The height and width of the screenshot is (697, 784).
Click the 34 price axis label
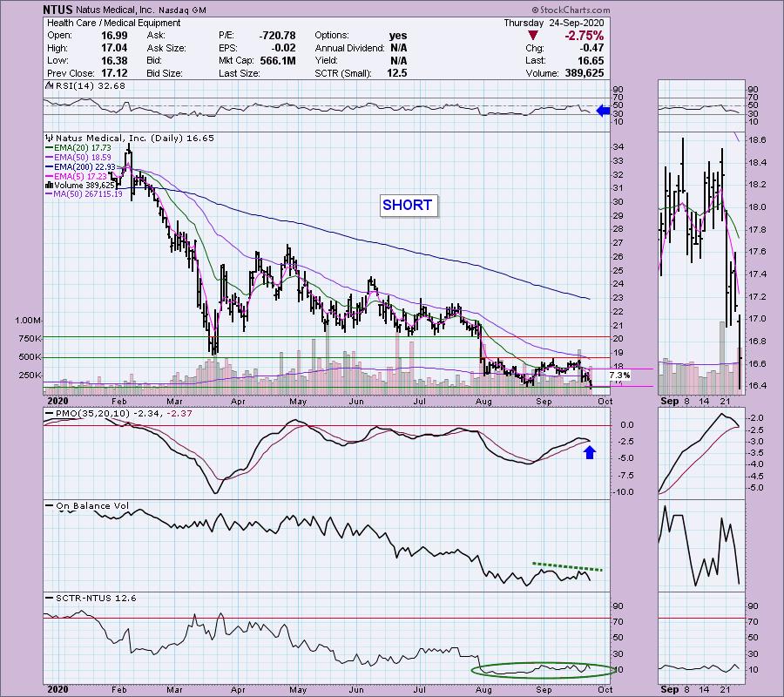pyautogui.click(x=618, y=147)
